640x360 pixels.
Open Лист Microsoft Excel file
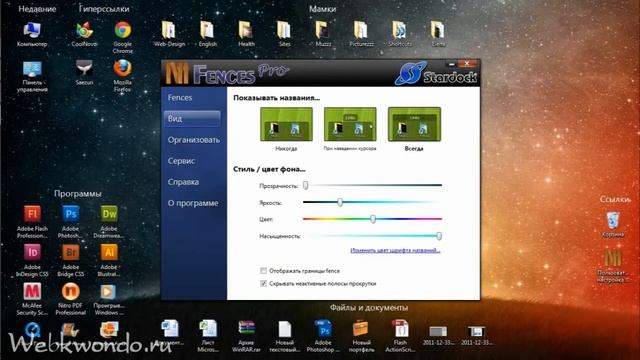[208, 336]
